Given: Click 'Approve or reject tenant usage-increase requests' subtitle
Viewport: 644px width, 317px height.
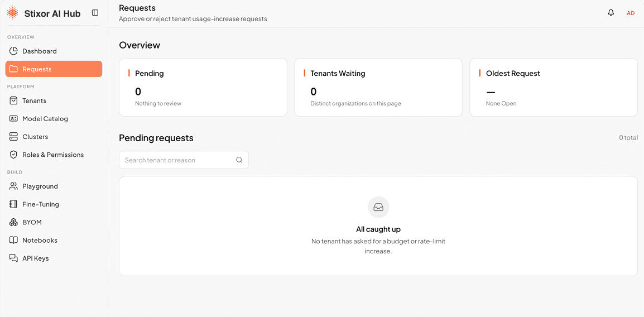Looking at the screenshot, I should click(x=193, y=19).
